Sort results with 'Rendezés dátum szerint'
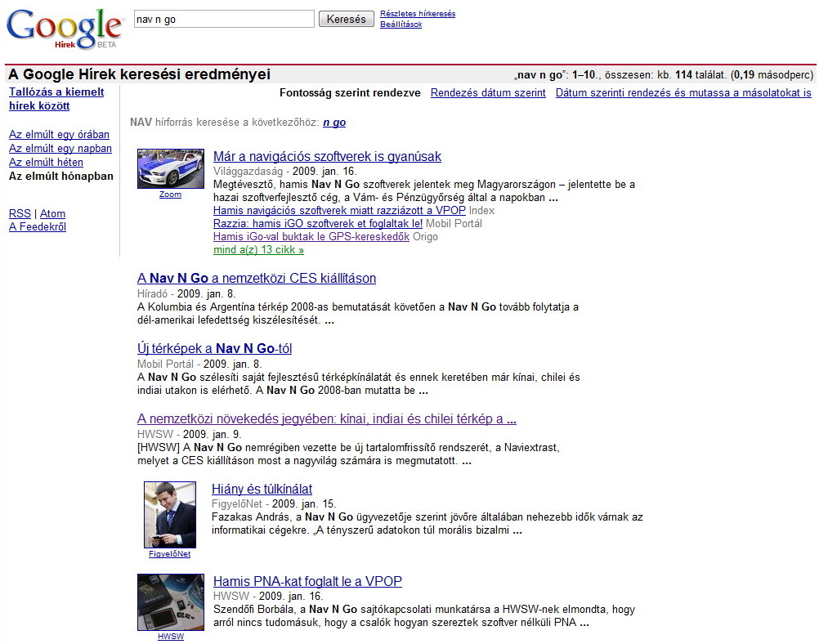819x644 pixels. click(488, 92)
